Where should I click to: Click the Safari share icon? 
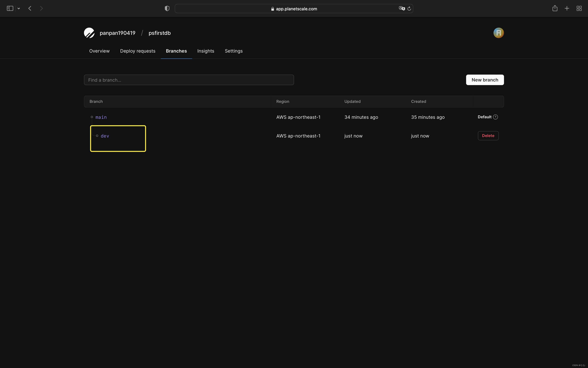(x=555, y=8)
